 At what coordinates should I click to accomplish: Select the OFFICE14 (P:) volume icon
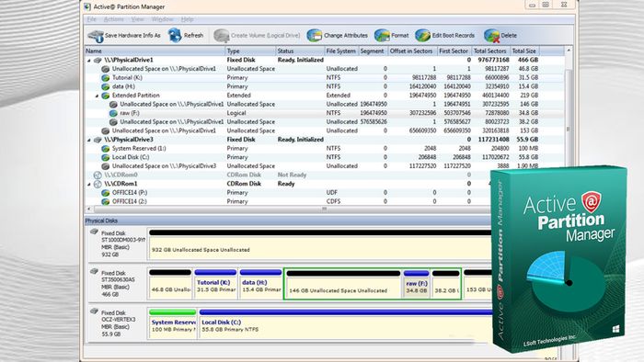tap(106, 193)
